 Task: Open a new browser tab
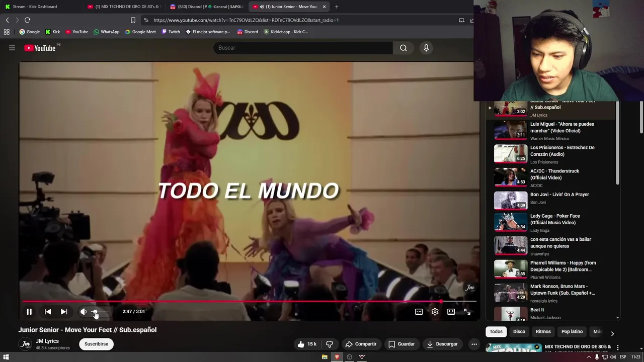337,7
